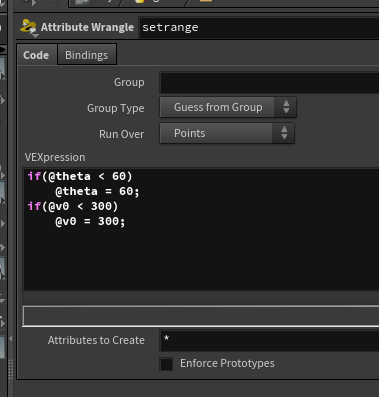Click the code line '@theta = 60;'
This screenshot has height=397, width=379.
pos(97,192)
